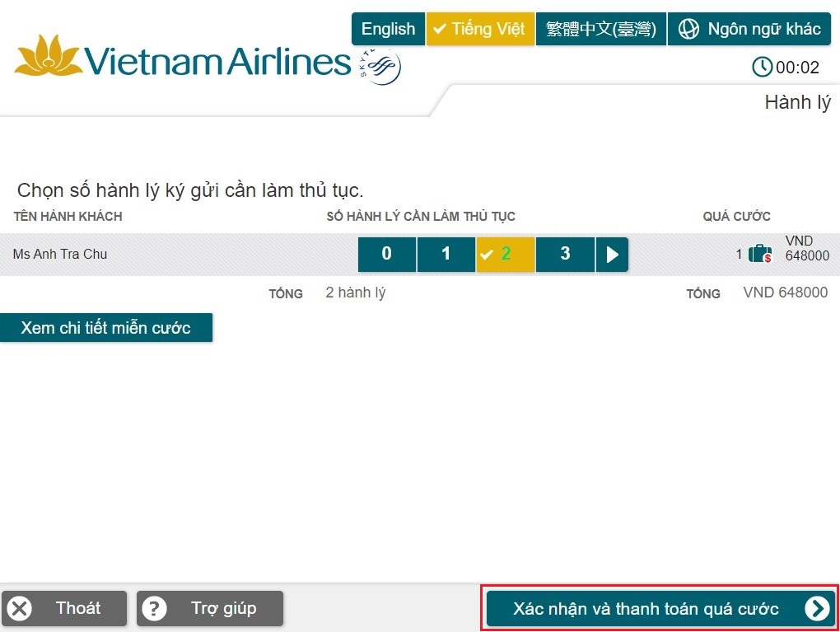Switch language to English
Screen dimensions: 840x632
(x=388, y=30)
